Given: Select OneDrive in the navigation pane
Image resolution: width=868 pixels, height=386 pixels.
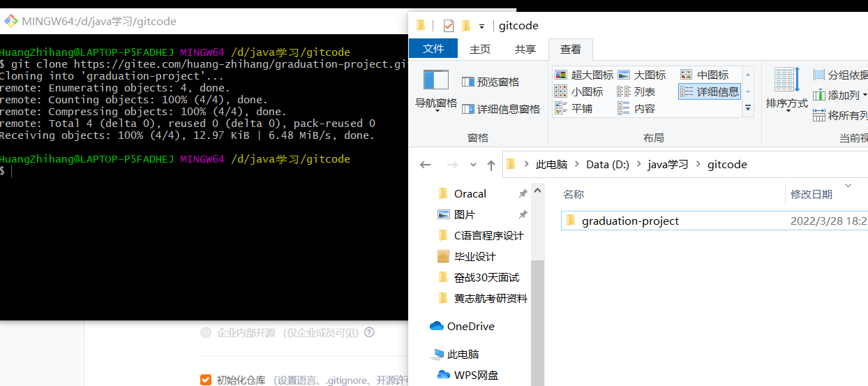Looking at the screenshot, I should click(x=470, y=326).
